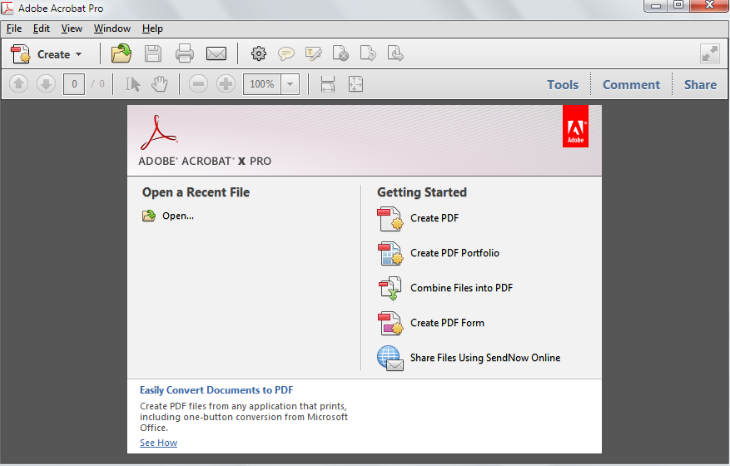Viewport: 730px width, 466px height.
Task: Open the gear customize icon
Action: 258,54
